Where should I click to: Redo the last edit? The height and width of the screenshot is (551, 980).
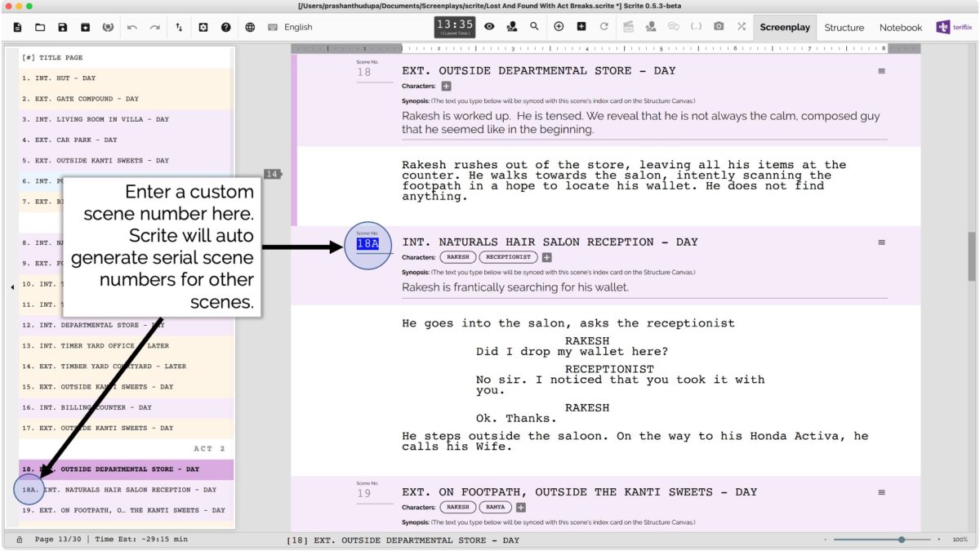(154, 27)
